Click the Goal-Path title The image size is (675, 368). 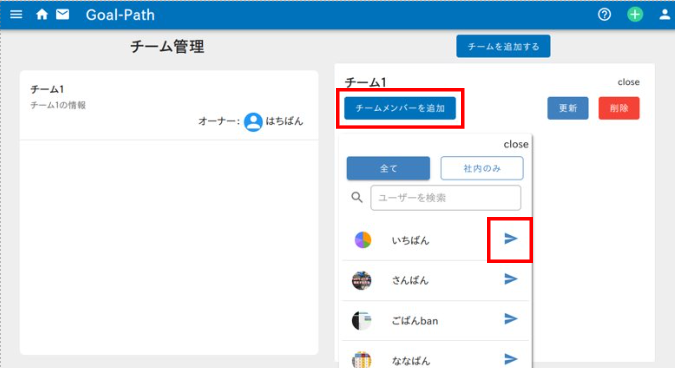click(120, 15)
